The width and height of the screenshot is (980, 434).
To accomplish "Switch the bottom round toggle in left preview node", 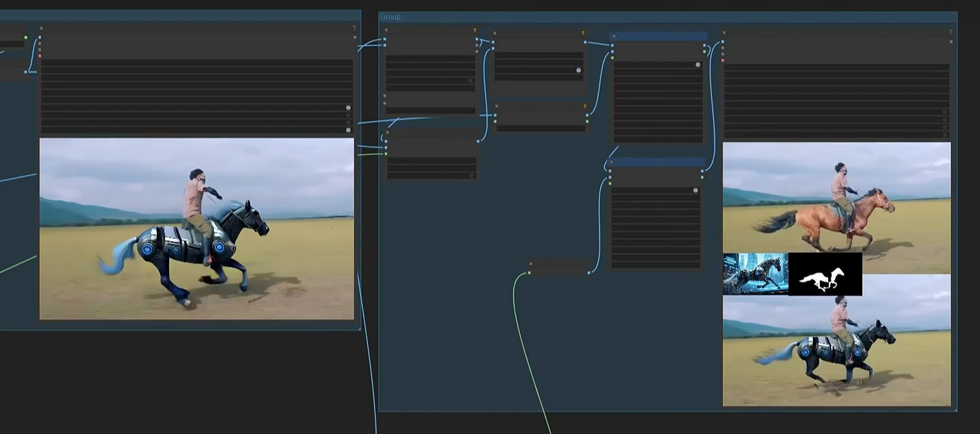I will click(x=348, y=130).
